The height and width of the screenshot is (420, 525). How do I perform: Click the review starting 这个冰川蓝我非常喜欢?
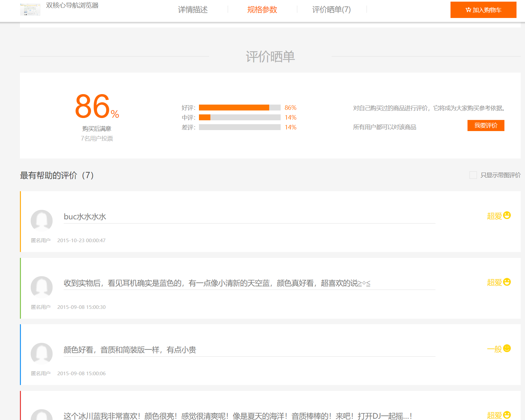238,416
